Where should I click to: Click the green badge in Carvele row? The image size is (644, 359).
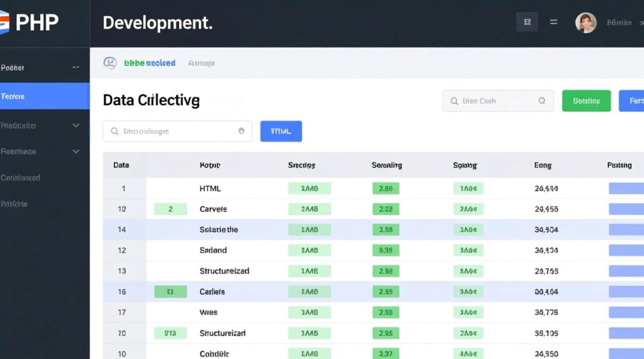click(x=170, y=209)
